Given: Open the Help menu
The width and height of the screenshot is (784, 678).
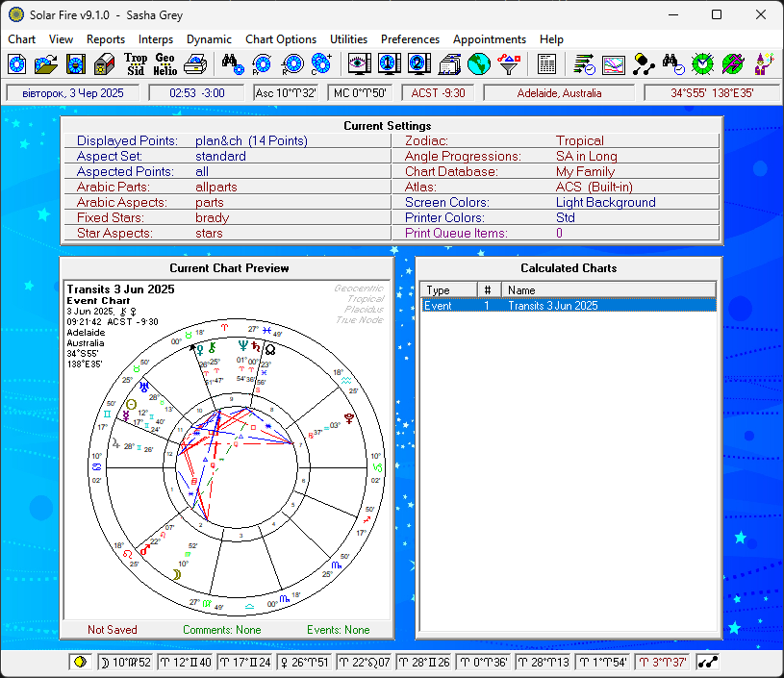Looking at the screenshot, I should click(551, 39).
